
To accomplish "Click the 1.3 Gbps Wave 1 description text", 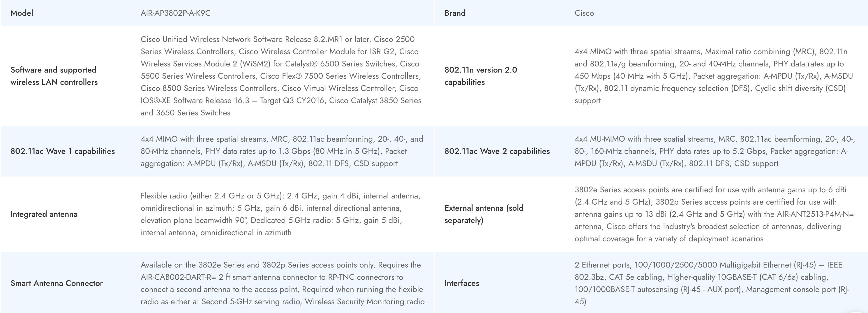I will pyautogui.click(x=281, y=151).
